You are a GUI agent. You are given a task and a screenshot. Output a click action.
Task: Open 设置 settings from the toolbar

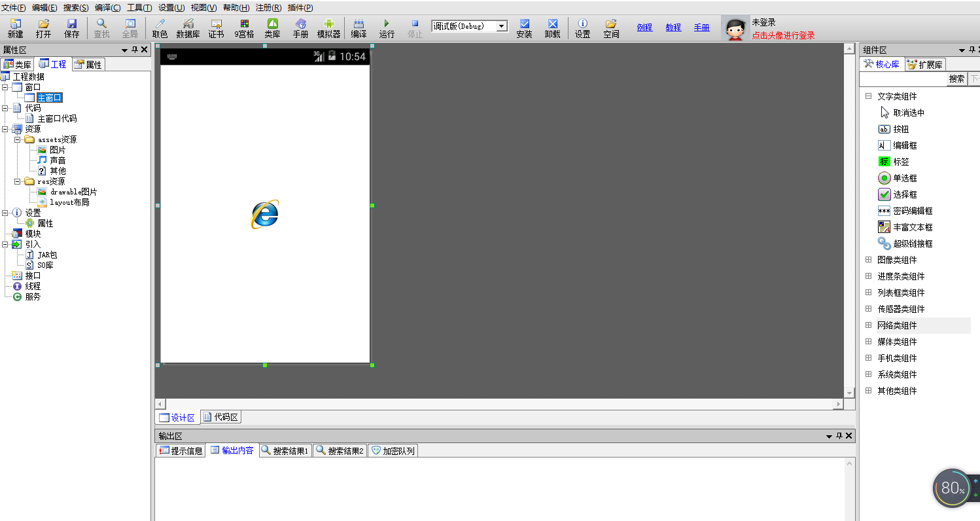582,28
